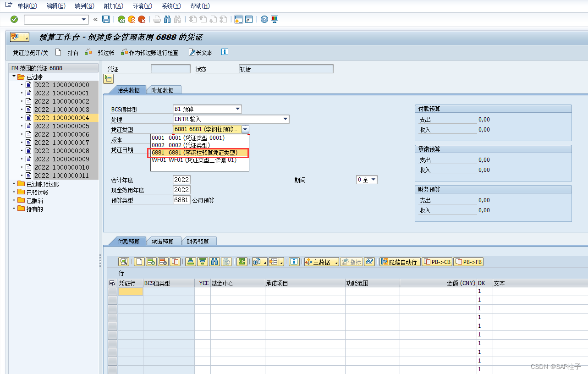Click the binoculars Find icon in top toolbar
The image size is (588, 374).
(167, 19)
